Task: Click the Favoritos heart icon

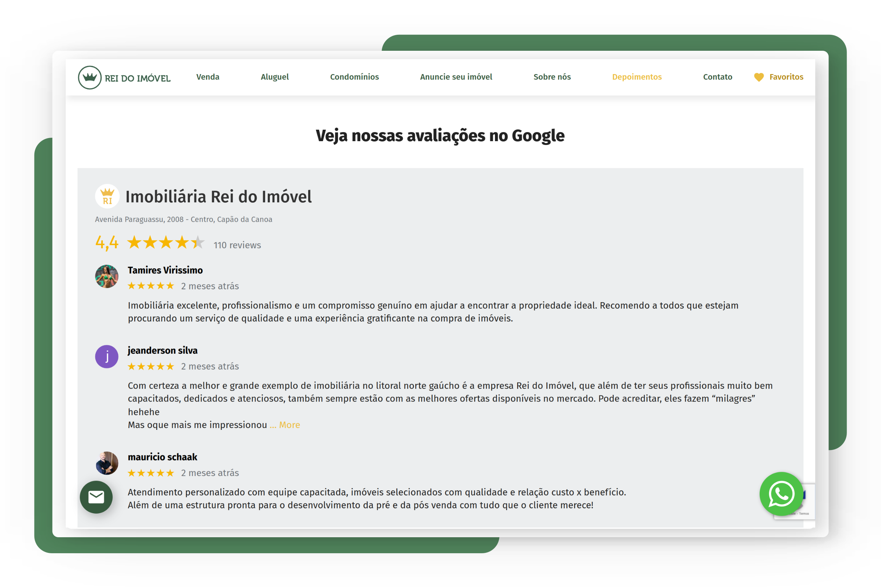Action: tap(758, 77)
